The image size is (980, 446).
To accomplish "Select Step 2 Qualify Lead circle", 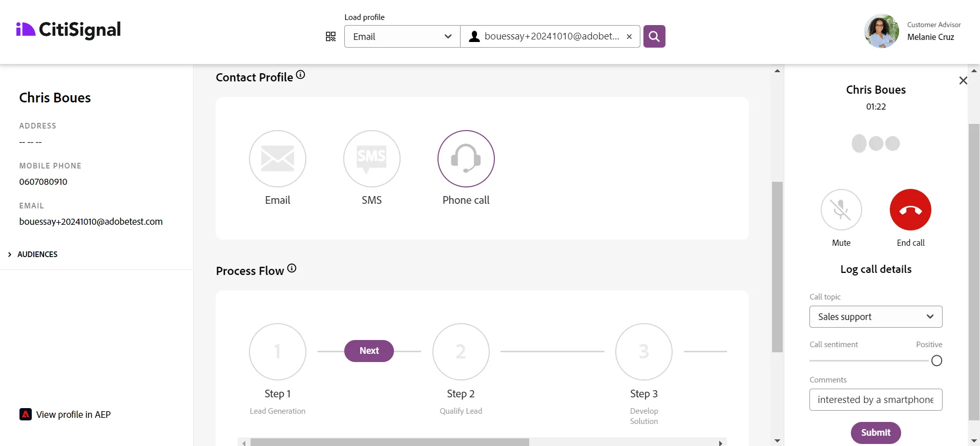I will coord(461,352).
